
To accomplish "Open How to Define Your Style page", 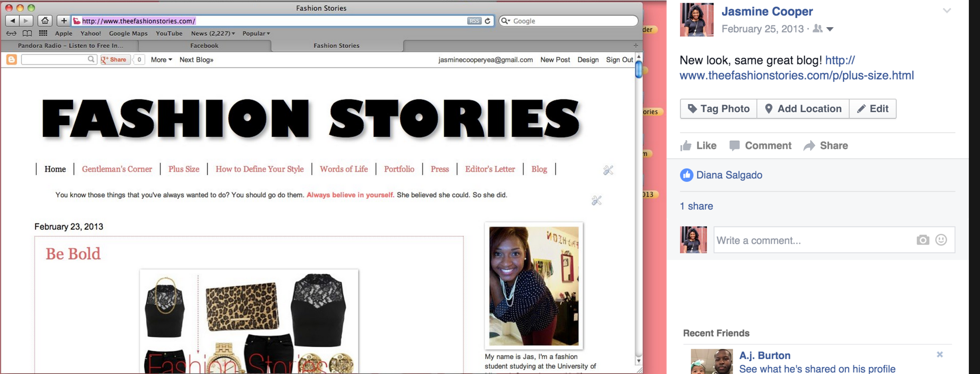I will point(260,169).
